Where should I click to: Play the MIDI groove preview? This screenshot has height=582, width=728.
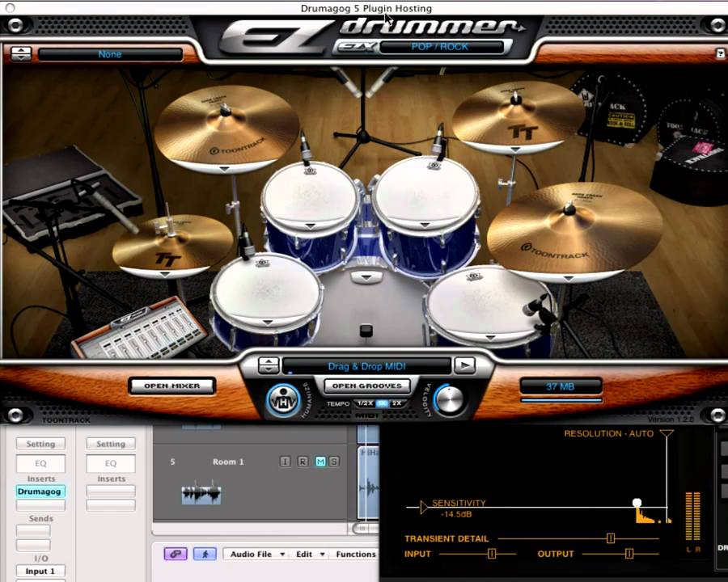pyautogui.click(x=465, y=365)
